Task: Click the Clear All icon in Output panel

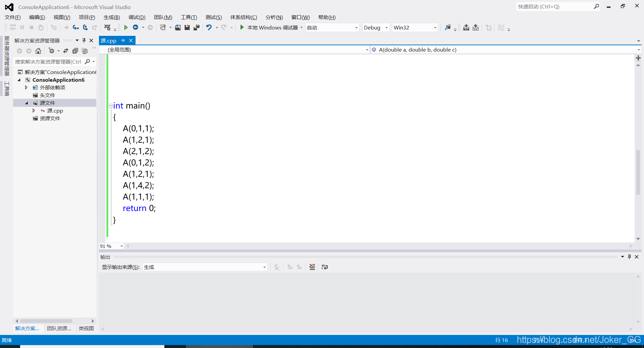Action: (x=312, y=267)
